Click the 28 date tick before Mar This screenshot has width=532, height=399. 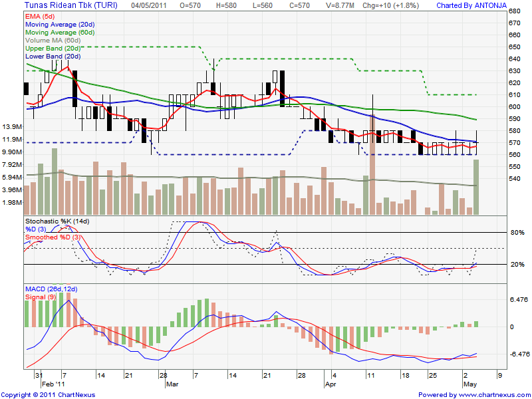pos(163,376)
